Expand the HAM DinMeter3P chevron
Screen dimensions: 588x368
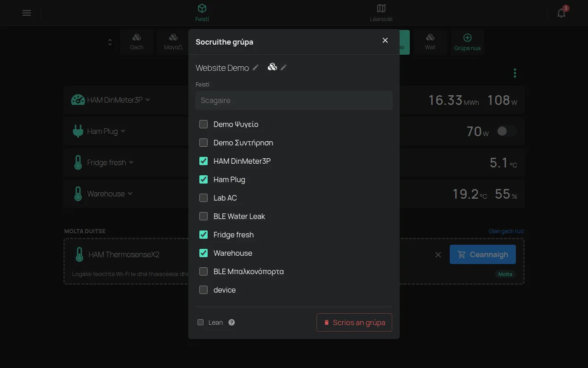click(x=147, y=100)
